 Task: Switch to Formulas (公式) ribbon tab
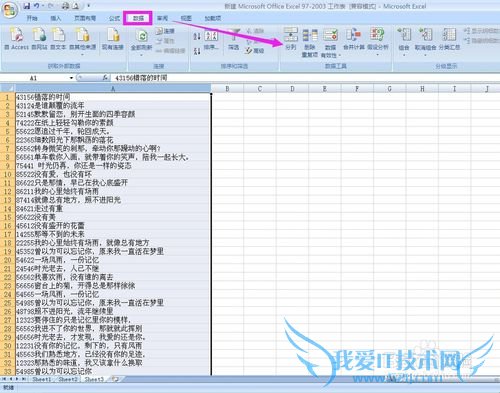coord(114,18)
